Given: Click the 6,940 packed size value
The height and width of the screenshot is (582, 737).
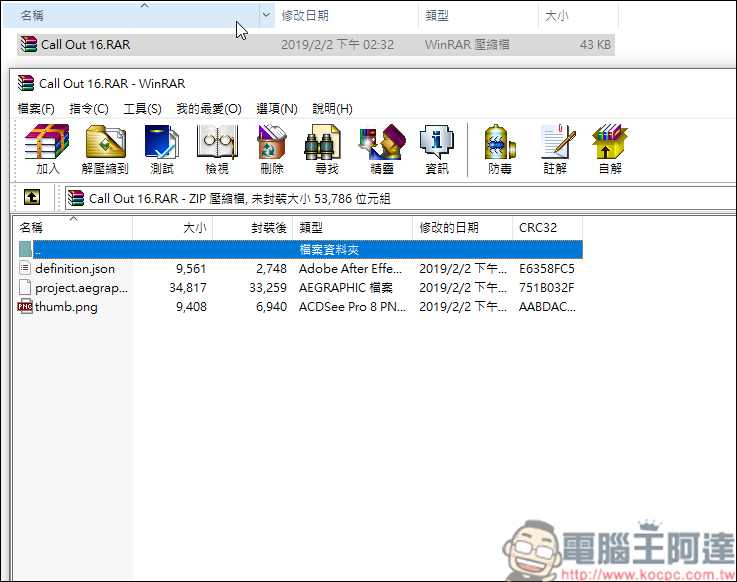Looking at the screenshot, I should [x=271, y=307].
